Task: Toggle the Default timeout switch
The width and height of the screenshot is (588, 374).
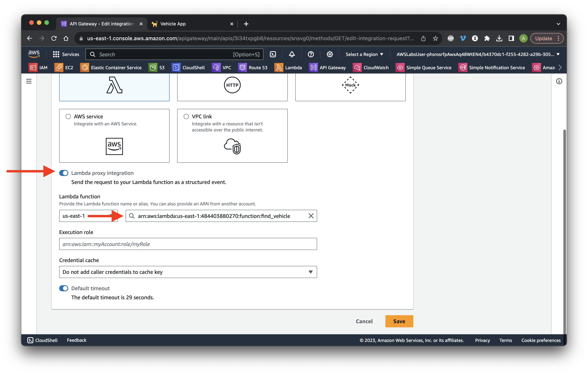Action: (x=64, y=288)
